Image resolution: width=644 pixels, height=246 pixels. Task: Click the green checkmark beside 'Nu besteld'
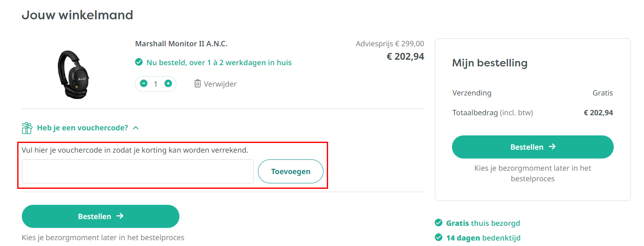pyautogui.click(x=139, y=62)
